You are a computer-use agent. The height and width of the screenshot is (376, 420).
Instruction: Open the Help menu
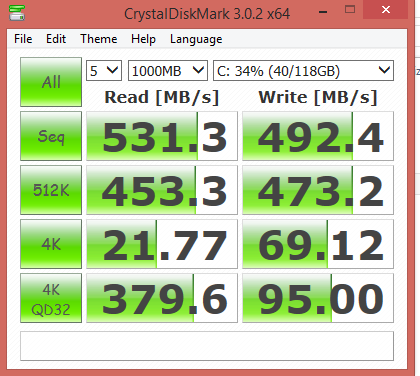tap(143, 39)
